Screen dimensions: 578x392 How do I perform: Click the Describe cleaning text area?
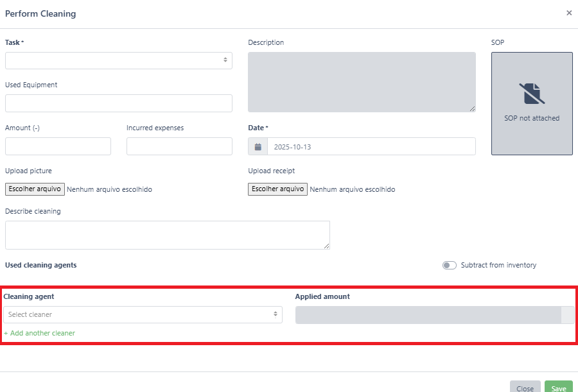(167, 235)
